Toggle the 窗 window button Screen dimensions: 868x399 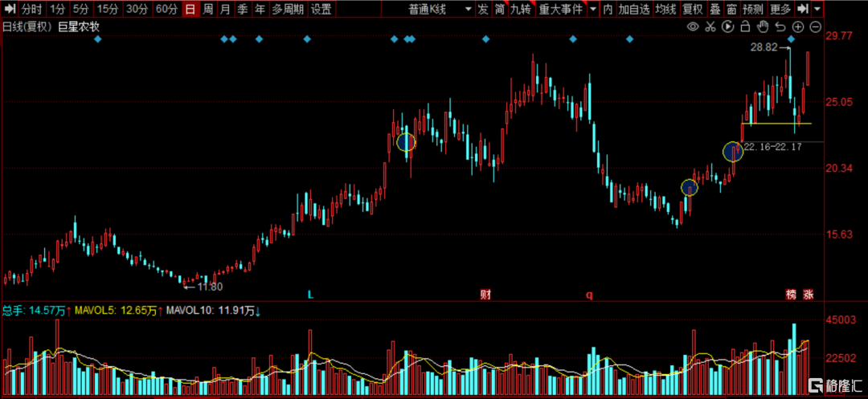(731, 9)
